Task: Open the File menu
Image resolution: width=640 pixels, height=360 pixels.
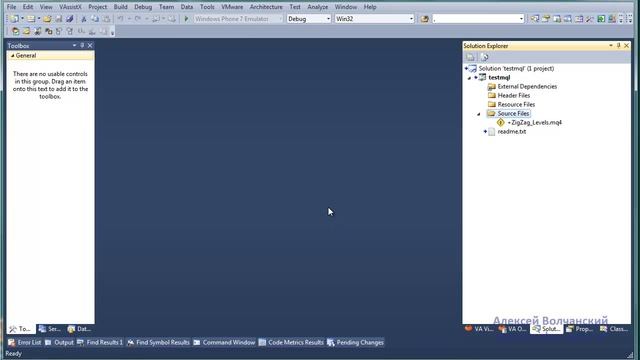Action: [x=11, y=7]
